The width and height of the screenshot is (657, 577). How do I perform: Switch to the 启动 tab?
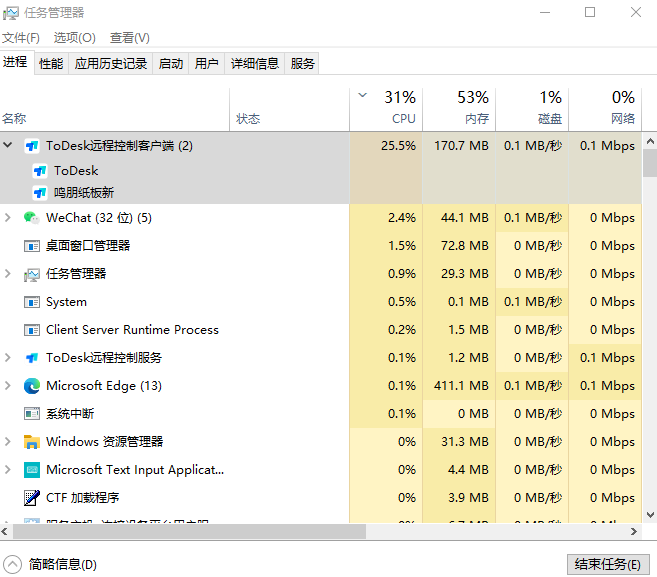click(x=171, y=64)
